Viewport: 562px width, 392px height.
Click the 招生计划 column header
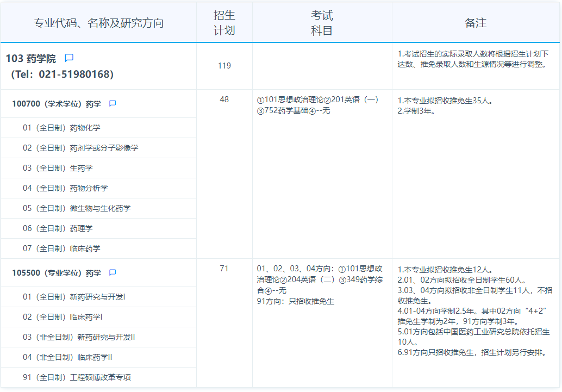(x=224, y=23)
